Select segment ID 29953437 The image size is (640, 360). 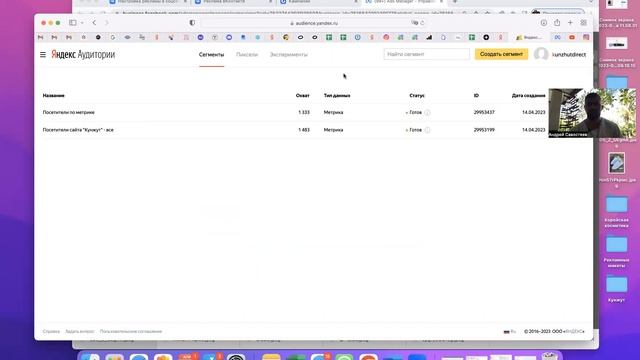click(484, 112)
